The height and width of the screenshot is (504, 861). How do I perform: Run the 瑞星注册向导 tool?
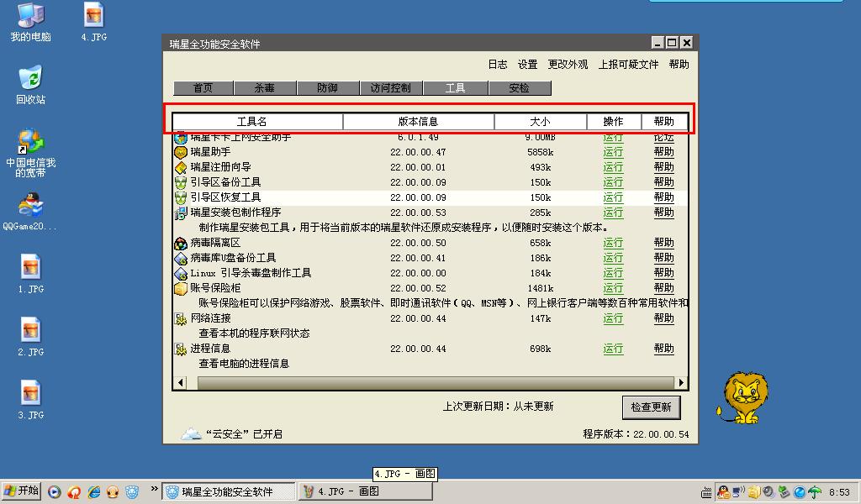pyautogui.click(x=613, y=167)
